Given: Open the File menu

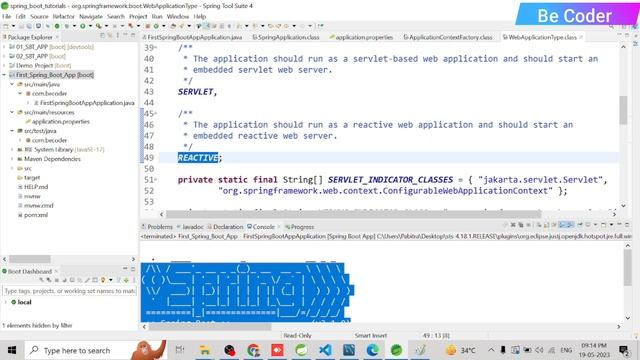Looking at the screenshot, I should 6,16.
